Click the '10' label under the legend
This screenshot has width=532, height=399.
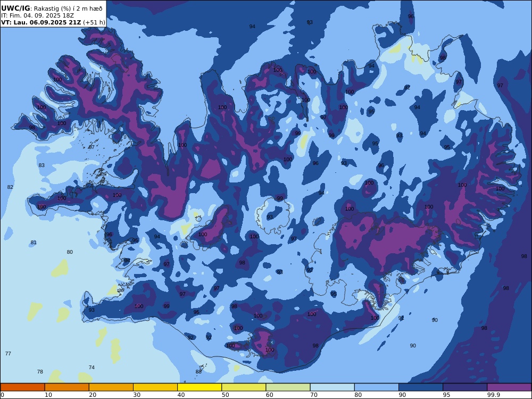point(48,395)
